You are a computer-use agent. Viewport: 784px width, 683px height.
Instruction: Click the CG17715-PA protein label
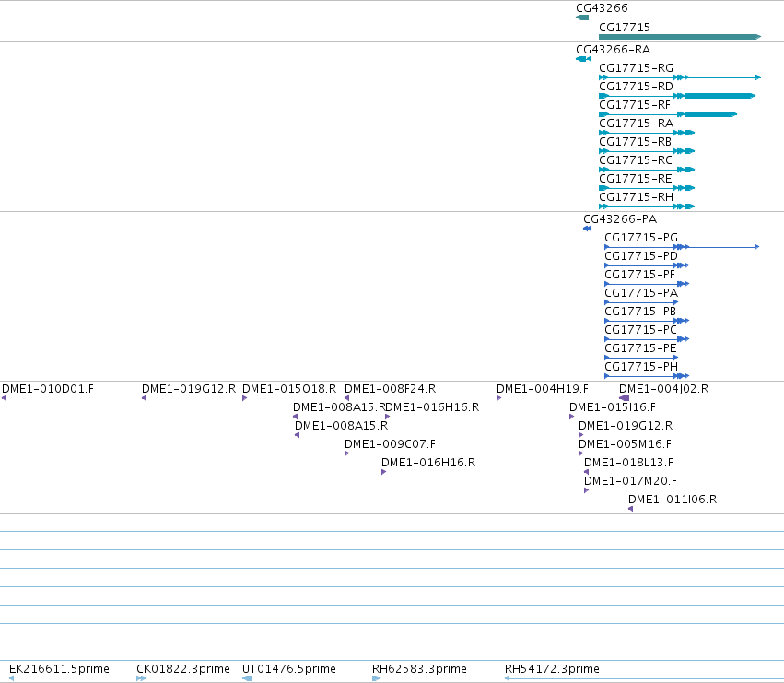641,293
